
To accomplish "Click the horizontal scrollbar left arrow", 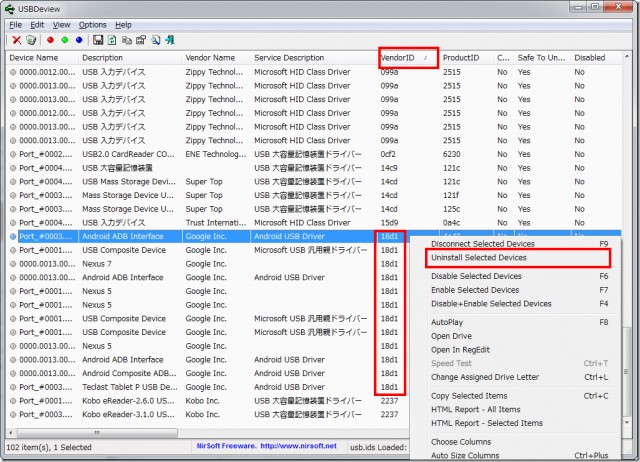I will pos(11,433).
